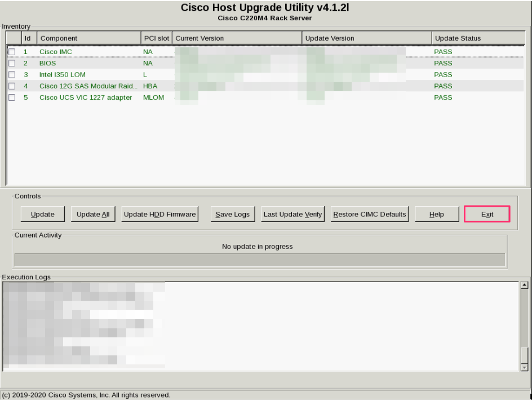Click the HBA PCI slot cell
The height and width of the screenshot is (401, 532).
click(150, 86)
